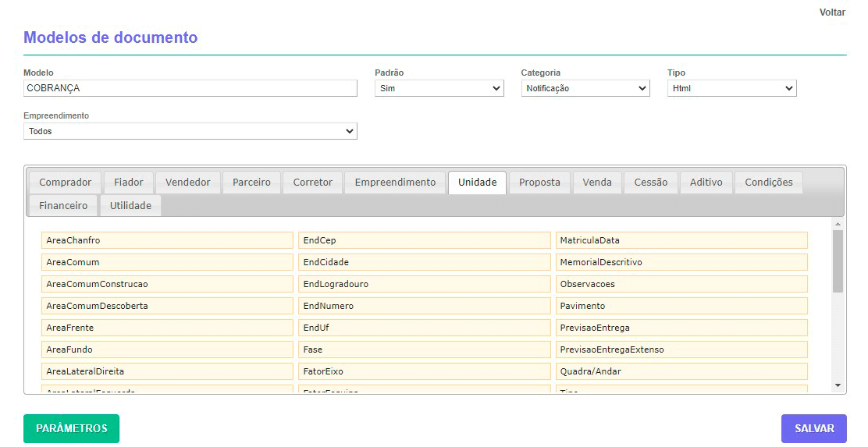This screenshot has height=447, width=868.
Task: Select the Fiador tab
Action: 129,183
